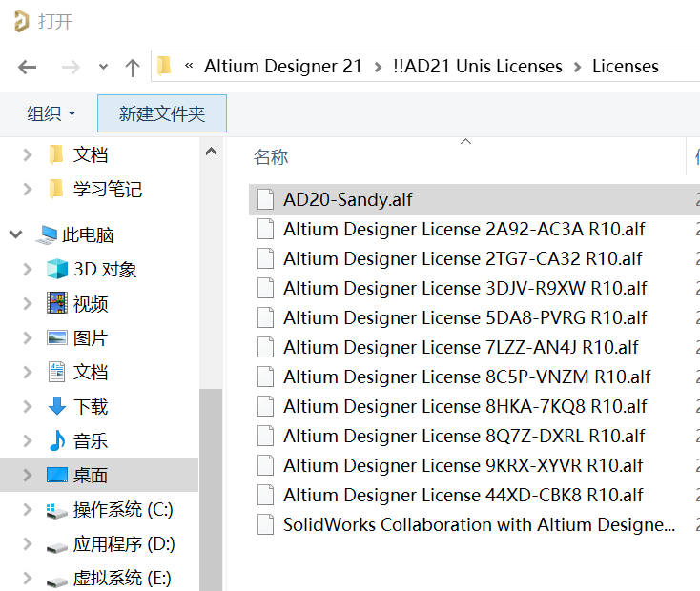Click the Altium logo in title bar
This screenshot has height=591, width=700.
click(21, 21)
